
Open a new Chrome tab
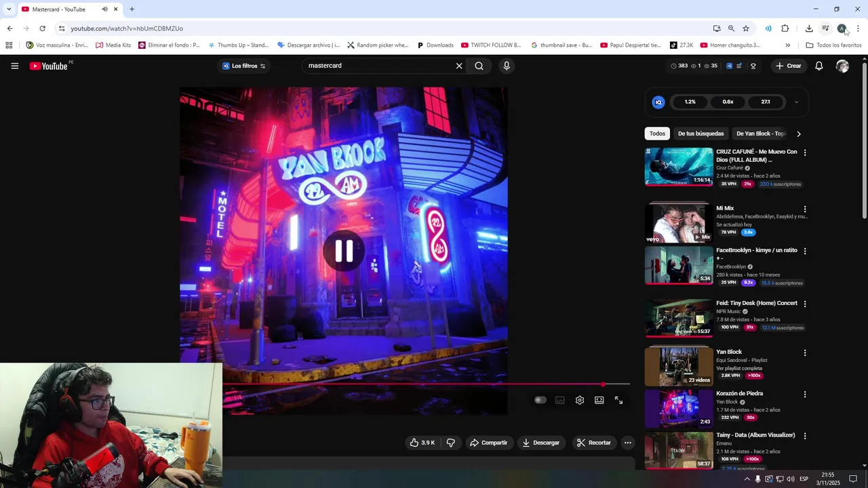pyautogui.click(x=132, y=9)
